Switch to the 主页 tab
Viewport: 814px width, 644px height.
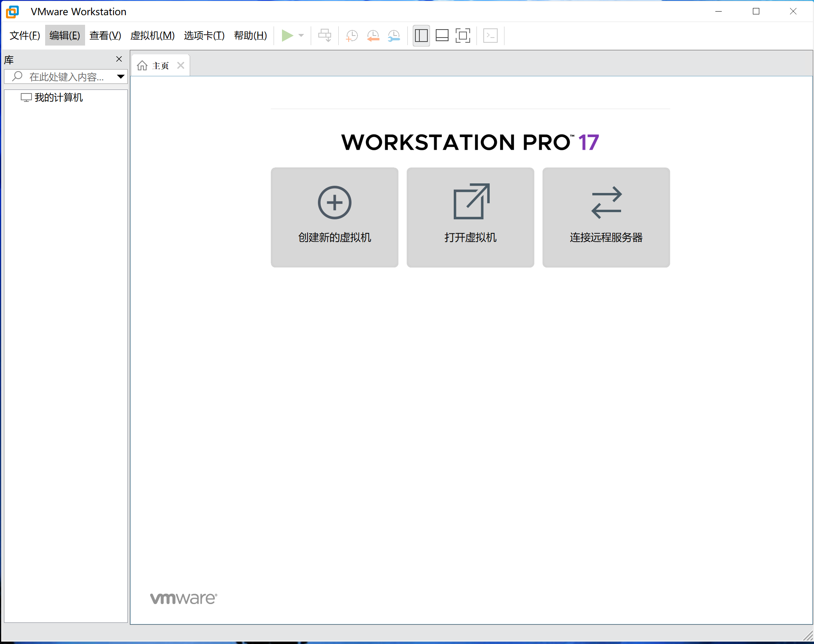coord(161,66)
